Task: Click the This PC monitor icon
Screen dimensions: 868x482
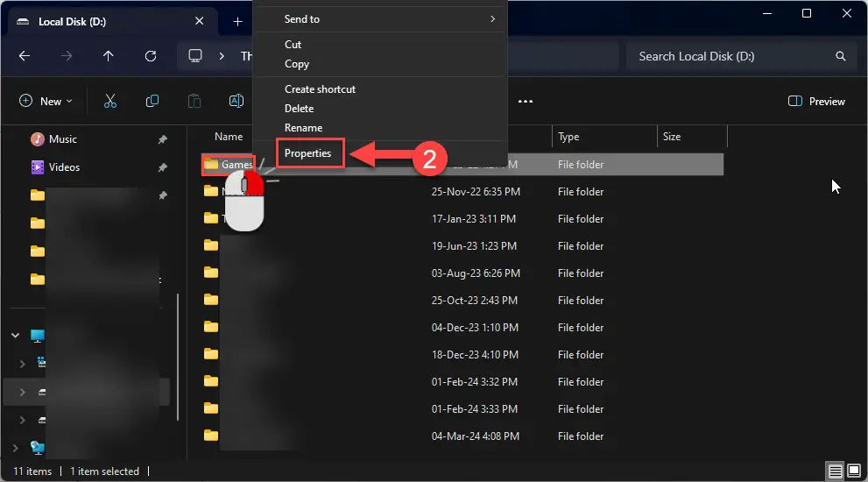Action: tap(195, 56)
